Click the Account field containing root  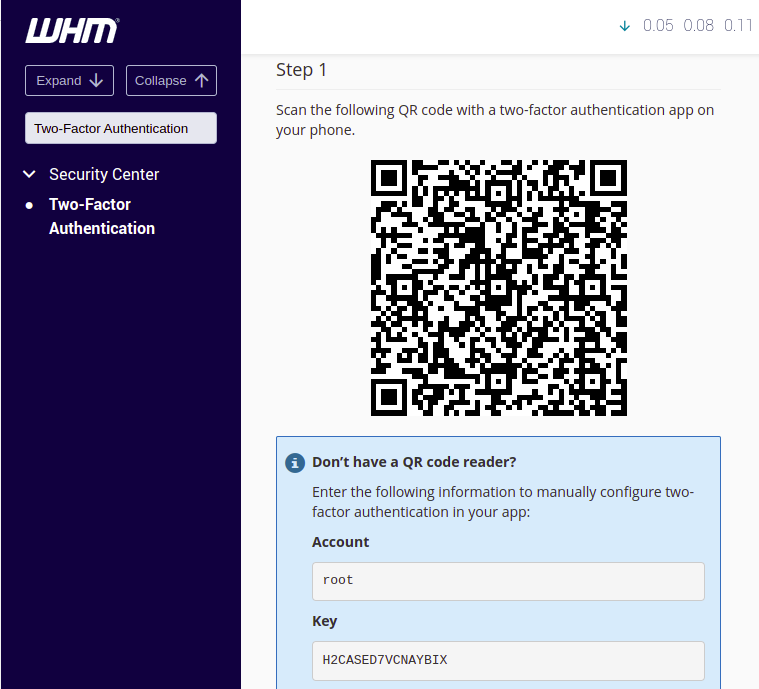(x=508, y=581)
